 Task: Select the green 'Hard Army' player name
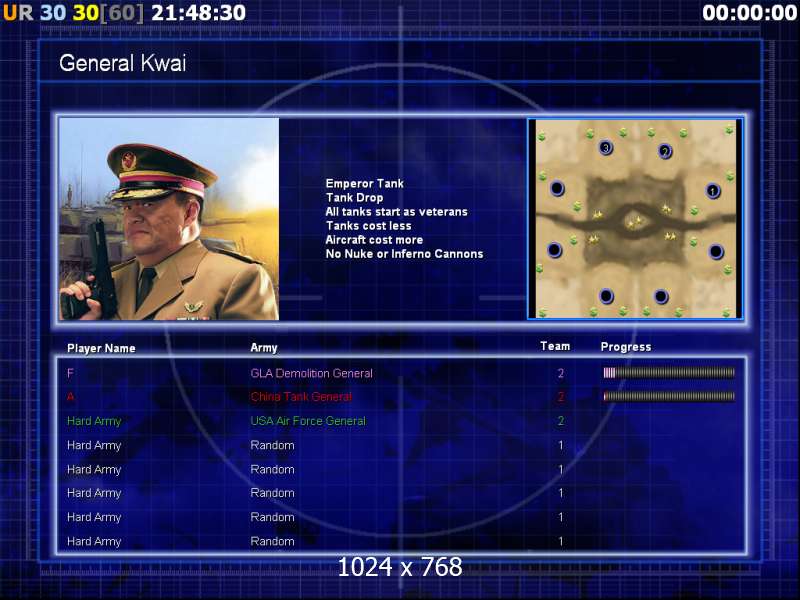[x=94, y=421]
